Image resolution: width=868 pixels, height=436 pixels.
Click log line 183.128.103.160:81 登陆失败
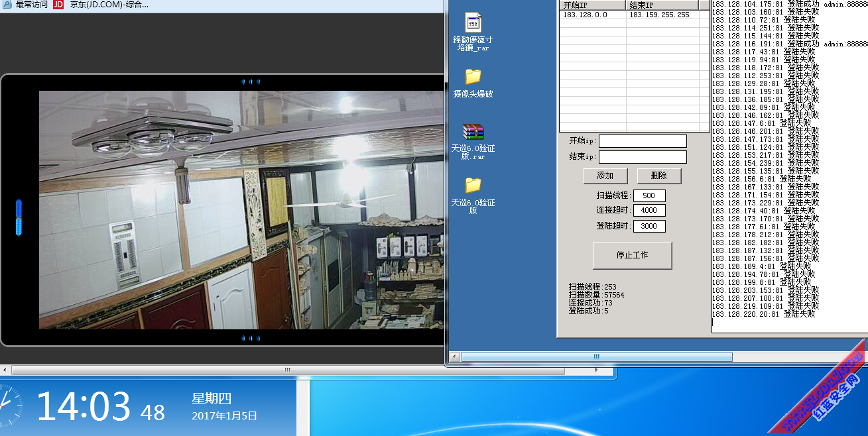pos(766,12)
